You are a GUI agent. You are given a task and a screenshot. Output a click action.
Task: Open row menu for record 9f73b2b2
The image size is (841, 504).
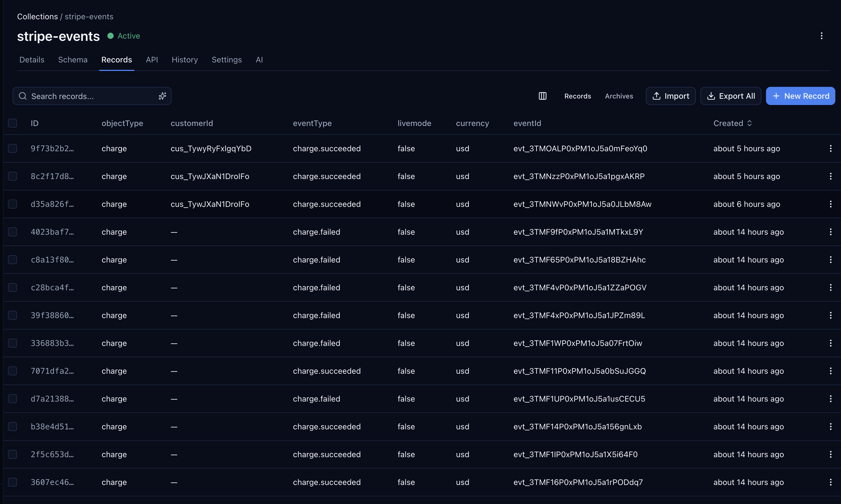830,148
